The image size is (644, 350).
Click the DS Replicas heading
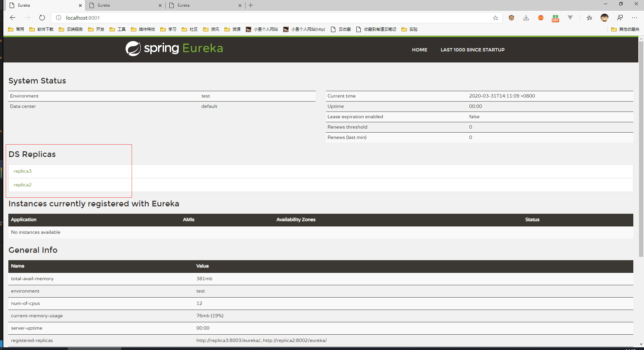click(32, 154)
